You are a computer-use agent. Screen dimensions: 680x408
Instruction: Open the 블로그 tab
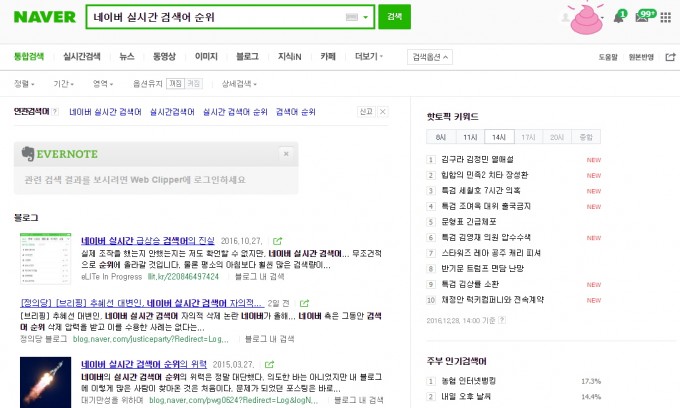click(247, 56)
